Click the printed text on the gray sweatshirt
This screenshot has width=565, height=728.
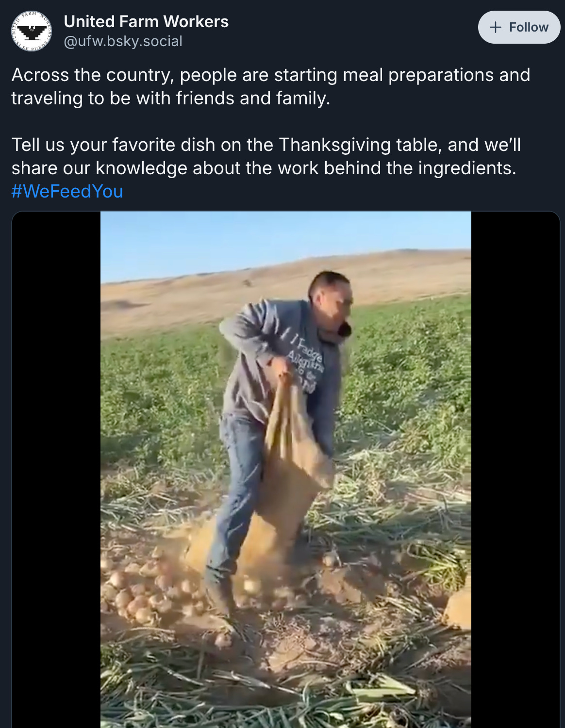[x=306, y=362]
